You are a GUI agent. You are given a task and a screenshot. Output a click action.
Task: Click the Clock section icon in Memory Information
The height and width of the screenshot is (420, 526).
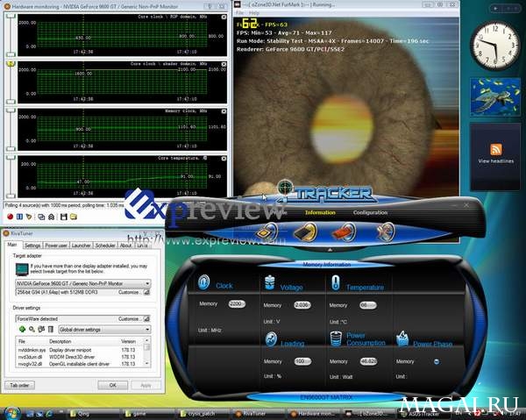click(203, 282)
